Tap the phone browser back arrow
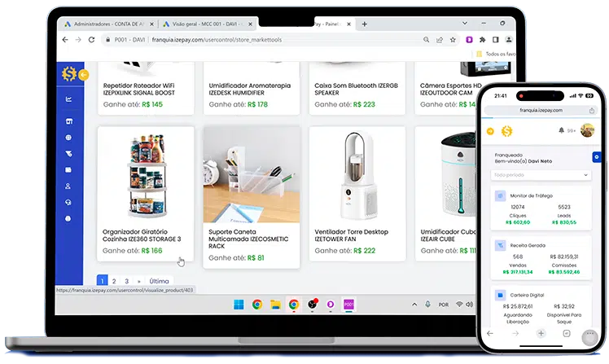 (490, 333)
